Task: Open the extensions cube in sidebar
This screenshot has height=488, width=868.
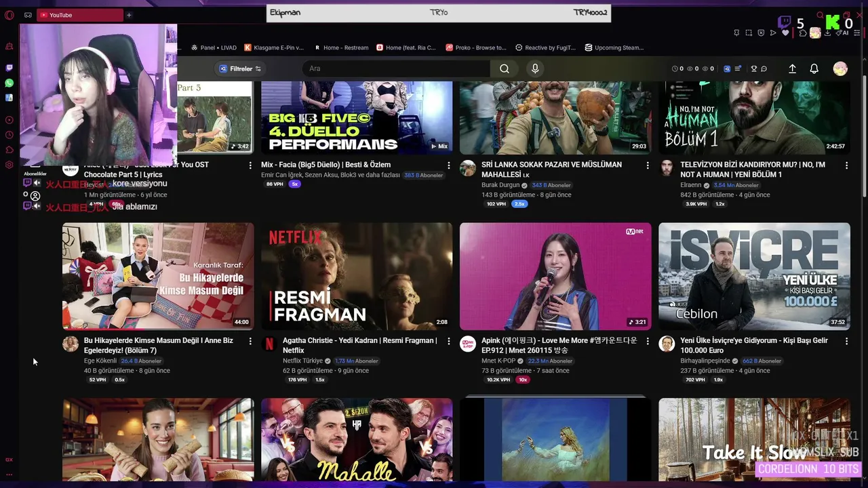Action: (x=9, y=150)
